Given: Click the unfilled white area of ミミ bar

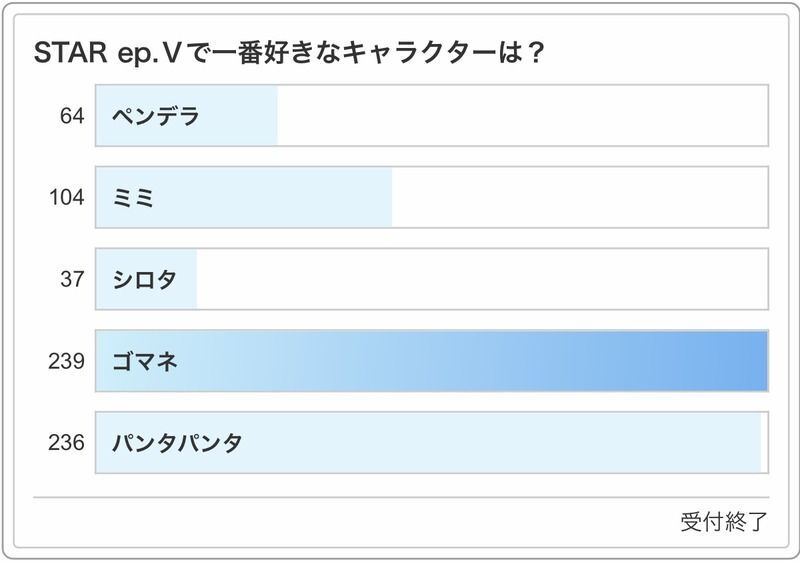Looking at the screenshot, I should [580, 198].
